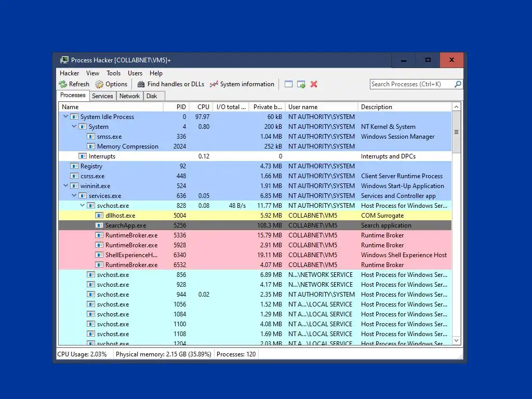Click icon of svchost.exe PID 856

(91, 274)
